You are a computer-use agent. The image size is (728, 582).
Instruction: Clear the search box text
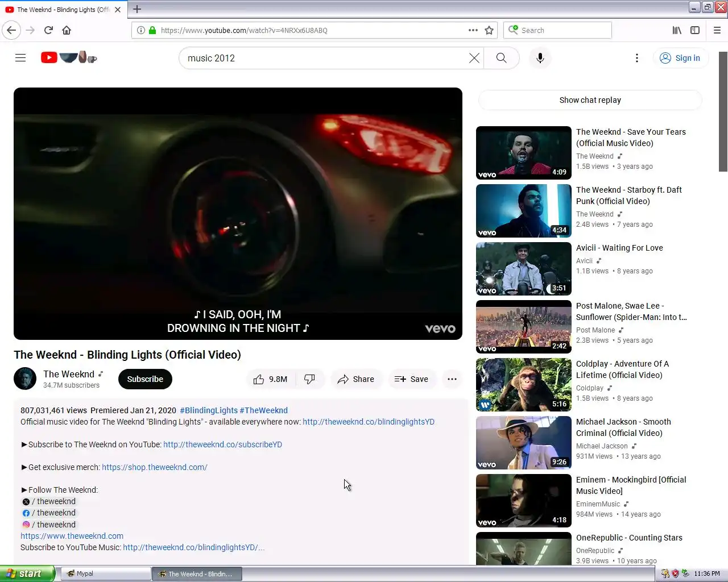[474, 58]
